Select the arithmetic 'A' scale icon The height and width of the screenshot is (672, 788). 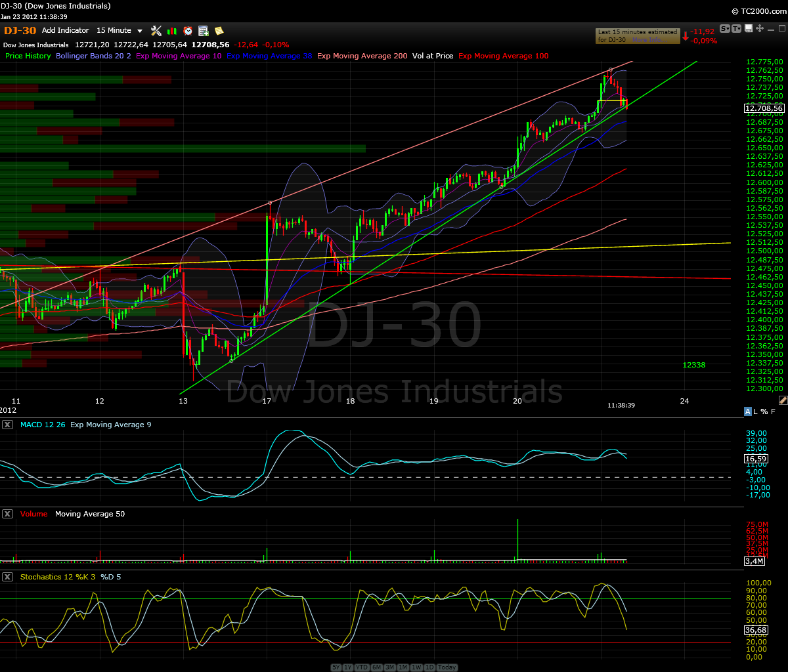pyautogui.click(x=747, y=411)
